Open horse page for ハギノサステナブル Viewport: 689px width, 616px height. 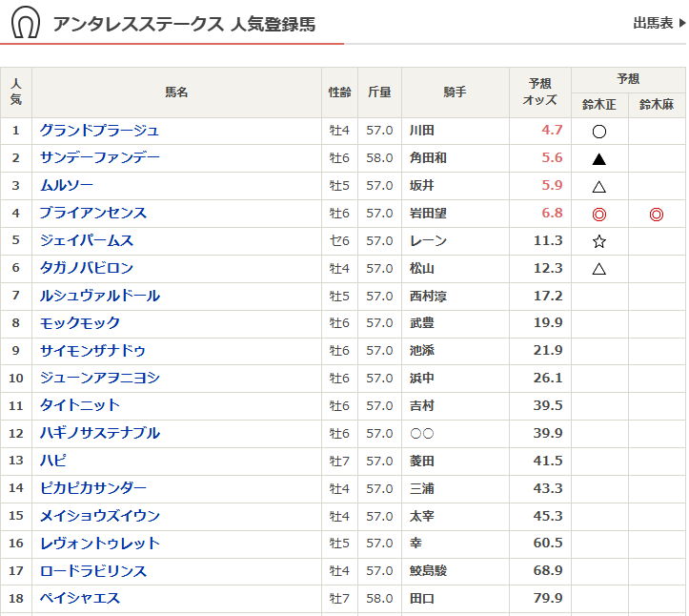click(x=99, y=434)
